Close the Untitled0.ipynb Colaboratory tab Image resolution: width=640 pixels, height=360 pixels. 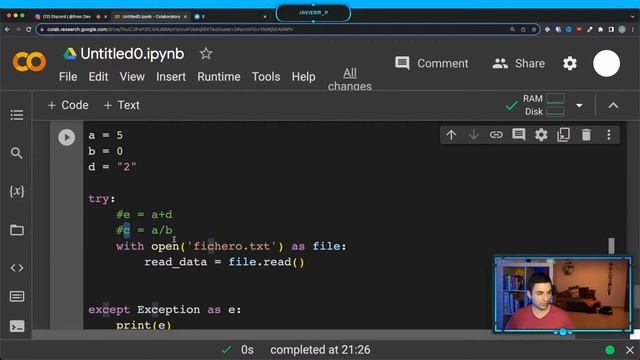click(185, 17)
